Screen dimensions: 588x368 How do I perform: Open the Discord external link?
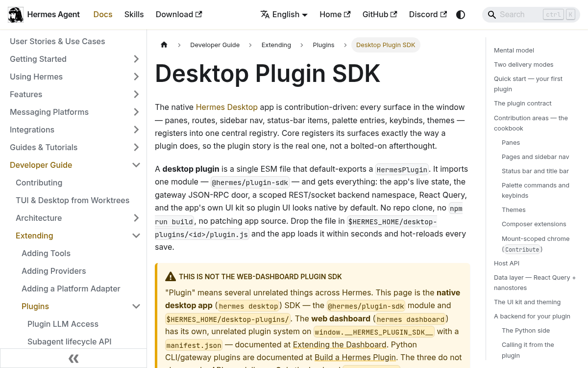coord(428,15)
